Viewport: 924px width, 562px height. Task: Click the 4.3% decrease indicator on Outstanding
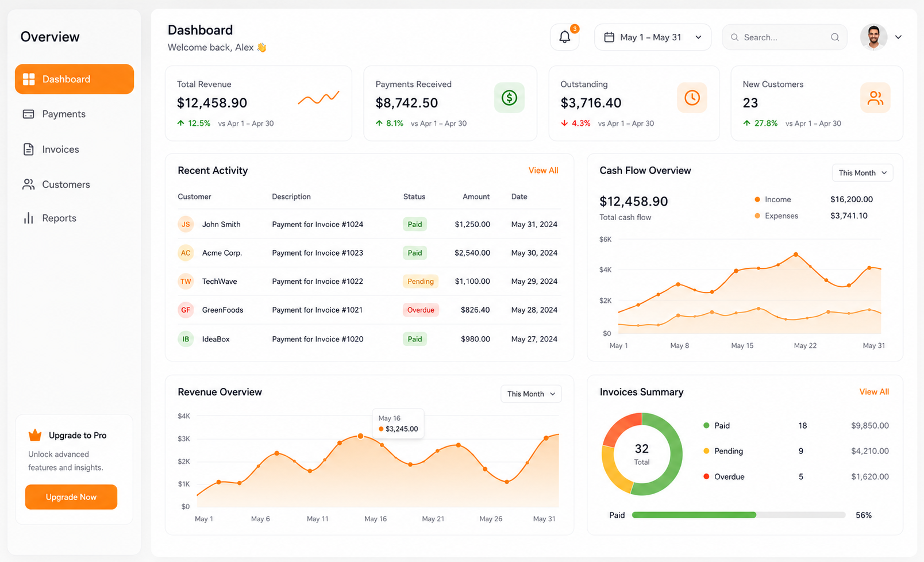point(576,124)
